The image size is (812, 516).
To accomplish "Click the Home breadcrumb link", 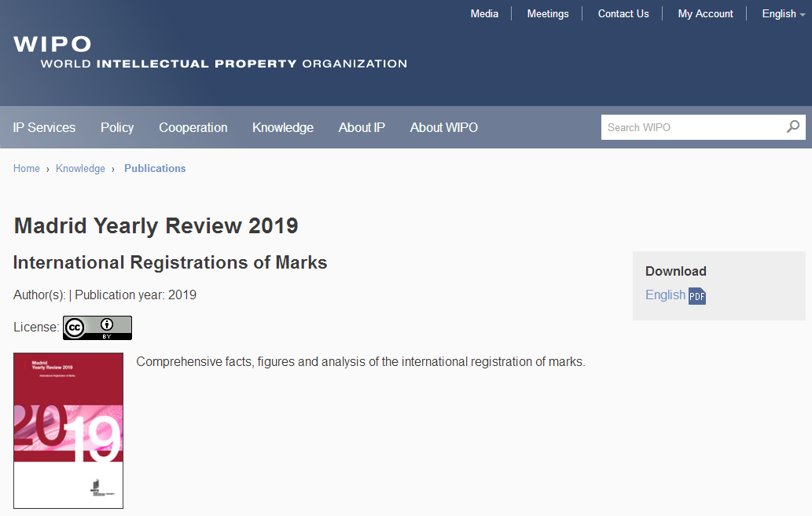I will pyautogui.click(x=27, y=168).
